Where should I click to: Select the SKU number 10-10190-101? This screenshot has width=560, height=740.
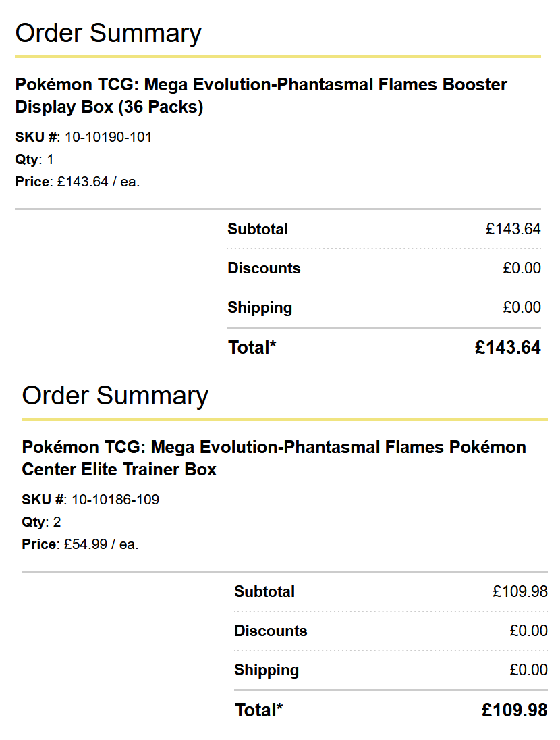108,138
